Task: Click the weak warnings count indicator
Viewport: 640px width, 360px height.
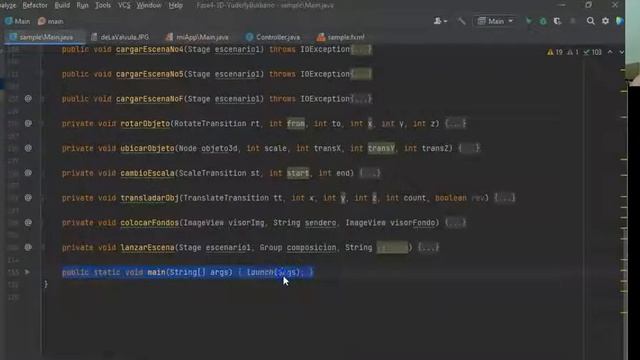Action: click(x=573, y=52)
